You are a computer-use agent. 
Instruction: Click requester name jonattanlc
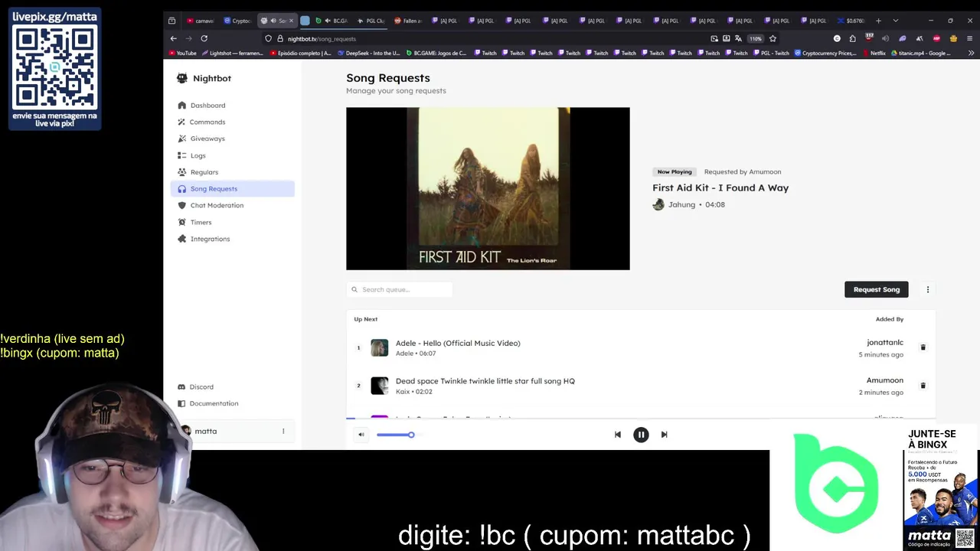pyautogui.click(x=885, y=343)
